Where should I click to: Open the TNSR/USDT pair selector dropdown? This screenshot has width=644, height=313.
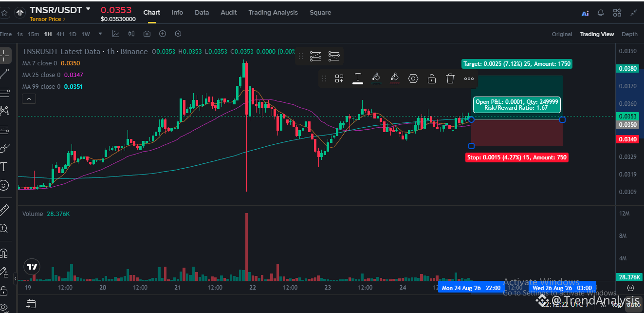point(88,9)
